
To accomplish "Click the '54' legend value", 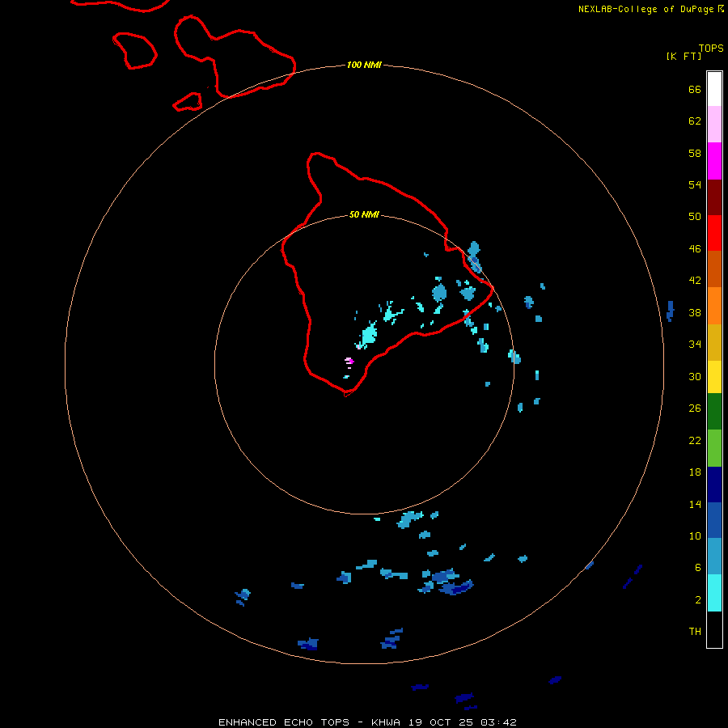I will 695,184.
